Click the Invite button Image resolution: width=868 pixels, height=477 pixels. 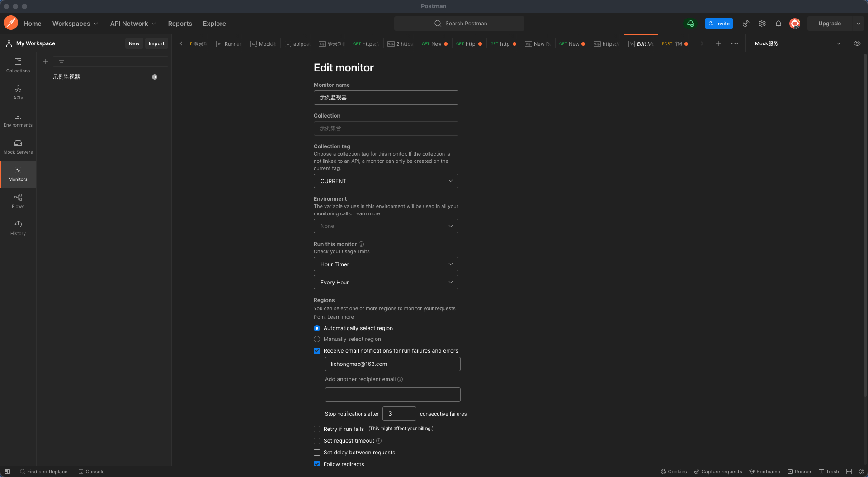[719, 24]
